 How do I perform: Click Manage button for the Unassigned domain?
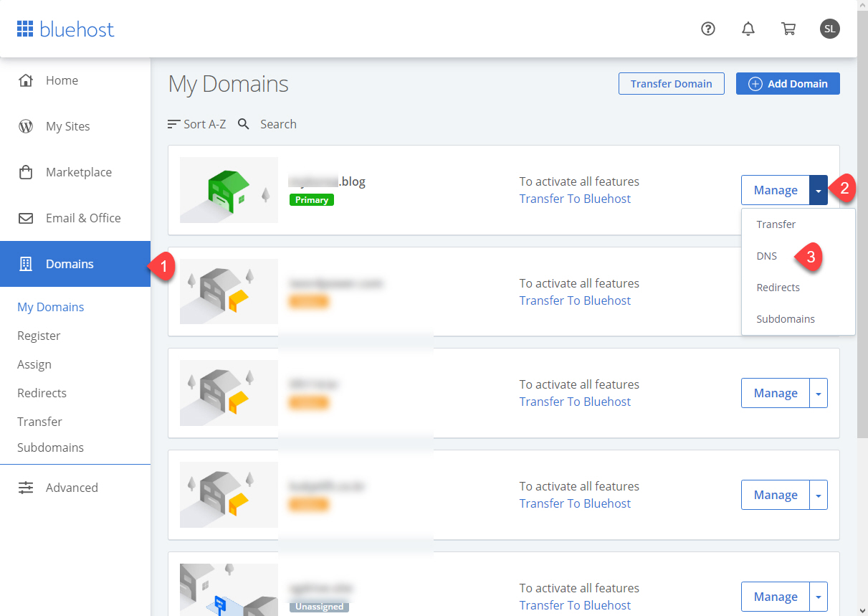pyautogui.click(x=776, y=597)
